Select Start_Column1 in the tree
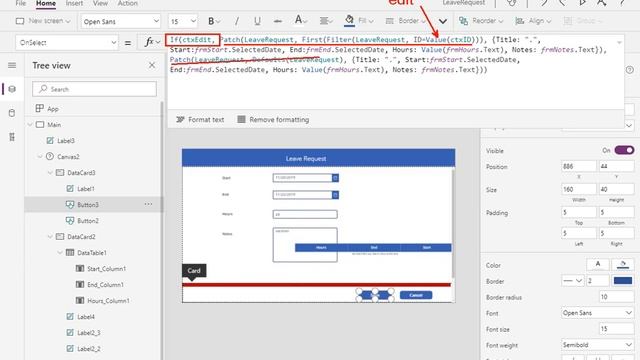Viewport: 640px width, 360px height. (106, 269)
